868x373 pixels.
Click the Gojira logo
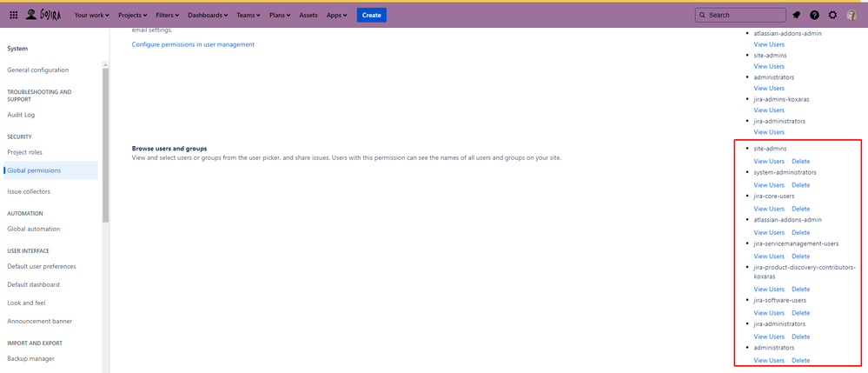[44, 15]
